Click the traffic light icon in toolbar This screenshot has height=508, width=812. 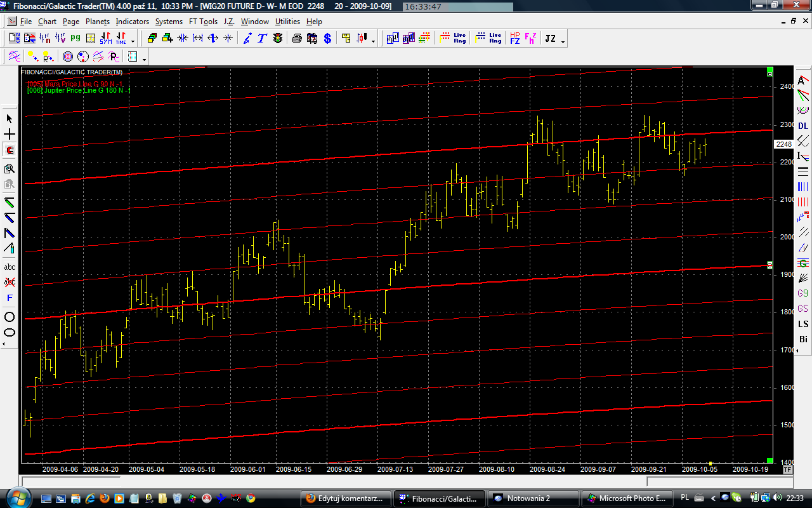[x=278, y=39]
